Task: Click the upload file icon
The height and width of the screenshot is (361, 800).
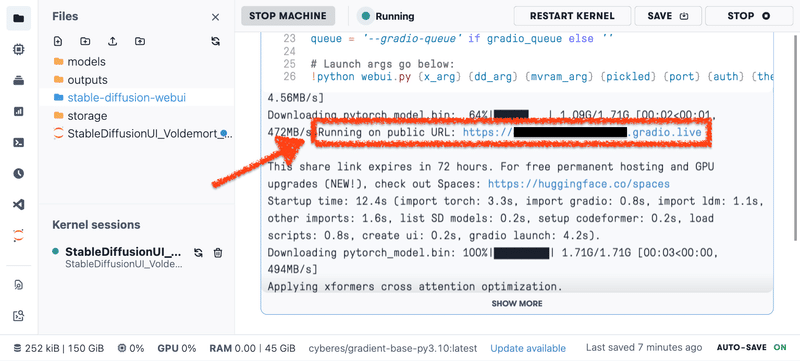Action: (112, 41)
